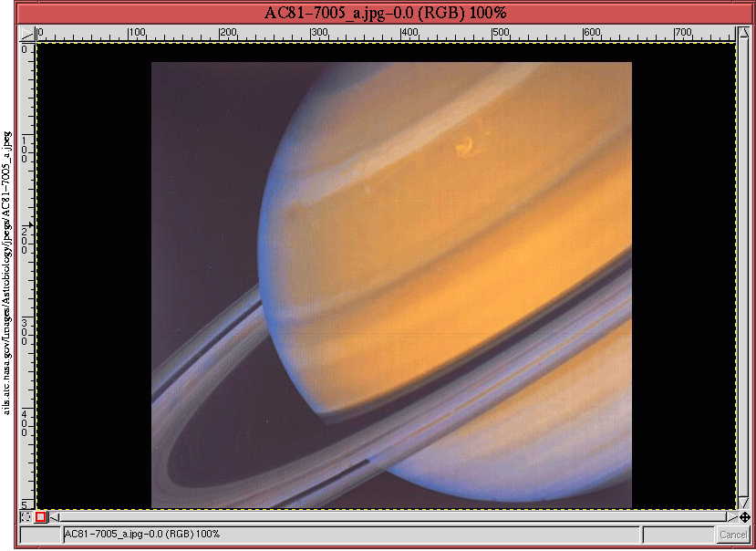Click the vertical ruler near 300
This screenshot has width=756, height=551.
(x=26, y=319)
